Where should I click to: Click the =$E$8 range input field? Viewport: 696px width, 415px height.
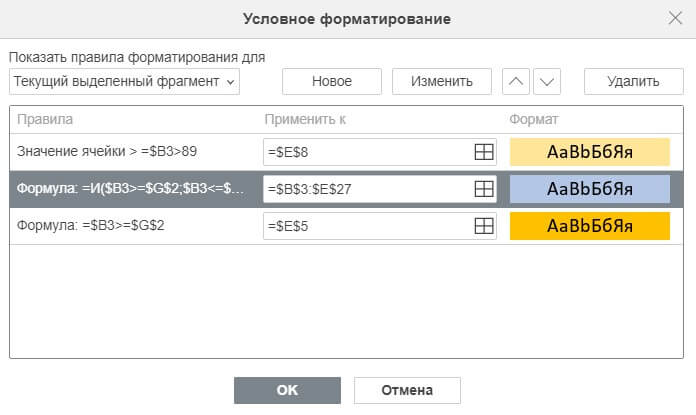pos(366,152)
